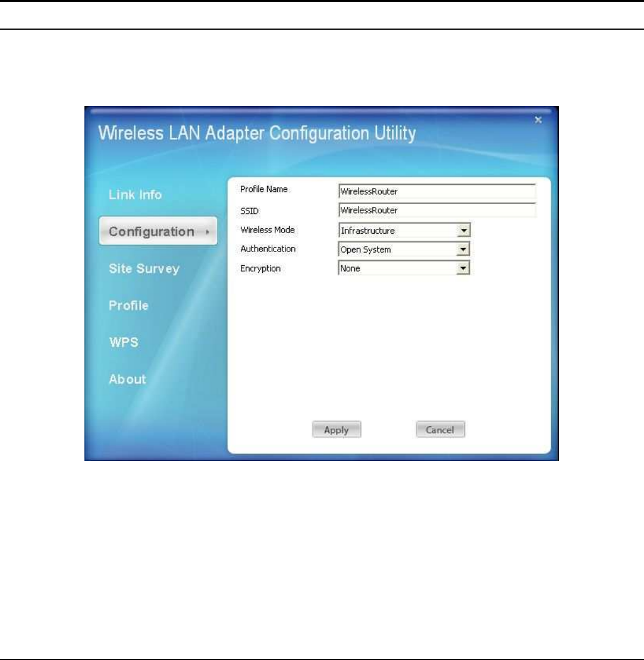
Task: Focus the SSID text field
Action: 437,210
